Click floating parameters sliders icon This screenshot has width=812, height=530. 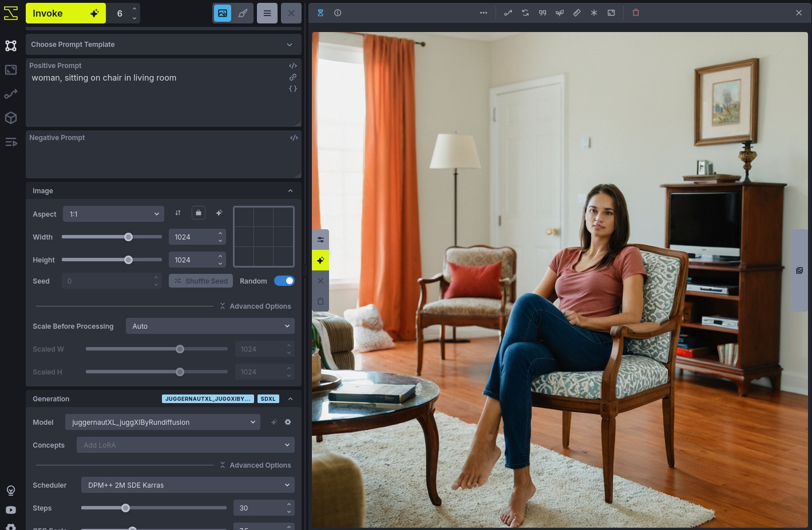[320, 240]
